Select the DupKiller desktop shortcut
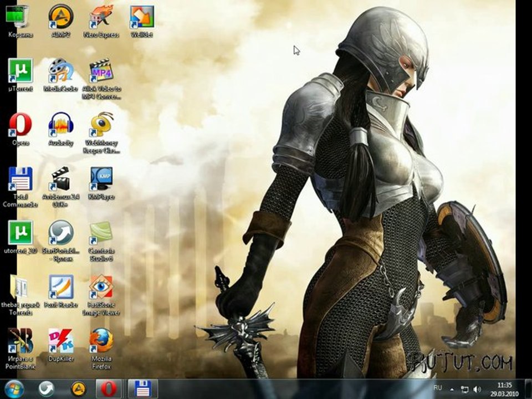532x399 pixels. (x=61, y=345)
